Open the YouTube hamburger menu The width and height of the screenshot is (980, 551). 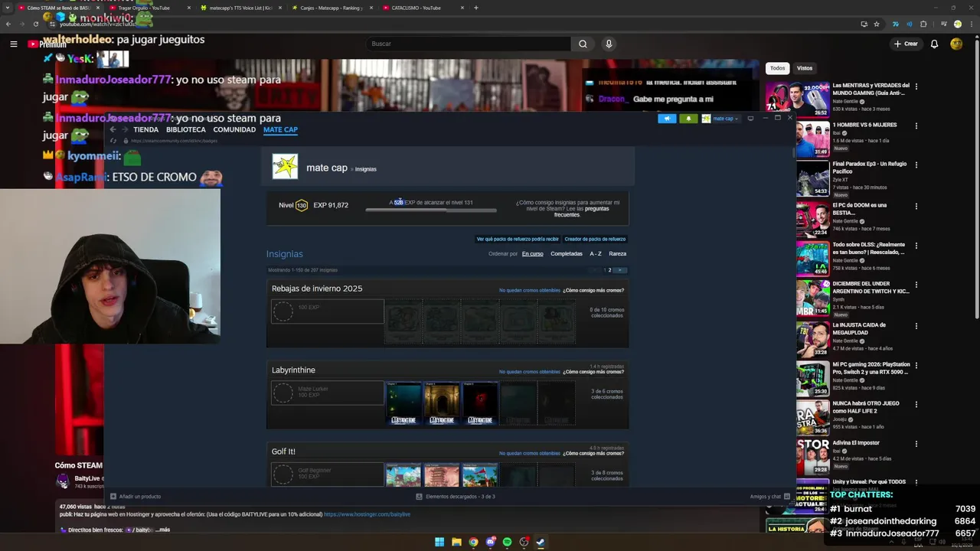(14, 44)
